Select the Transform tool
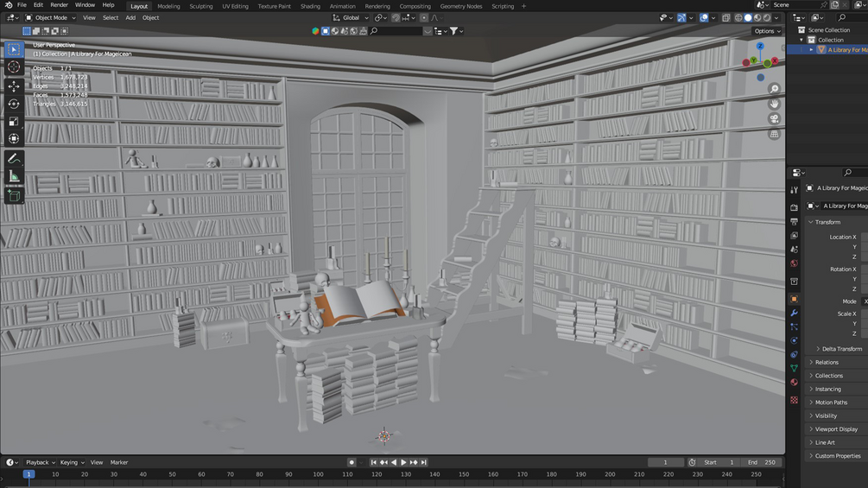868x488 pixels. [x=14, y=138]
